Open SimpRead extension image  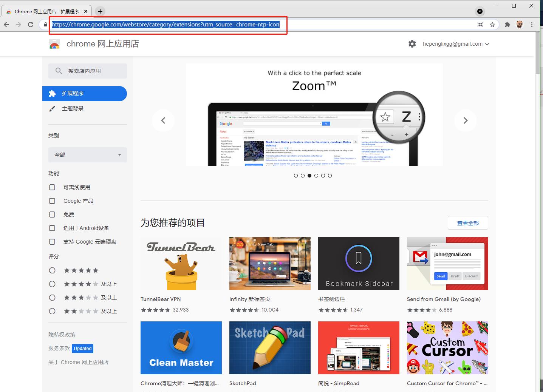point(359,348)
